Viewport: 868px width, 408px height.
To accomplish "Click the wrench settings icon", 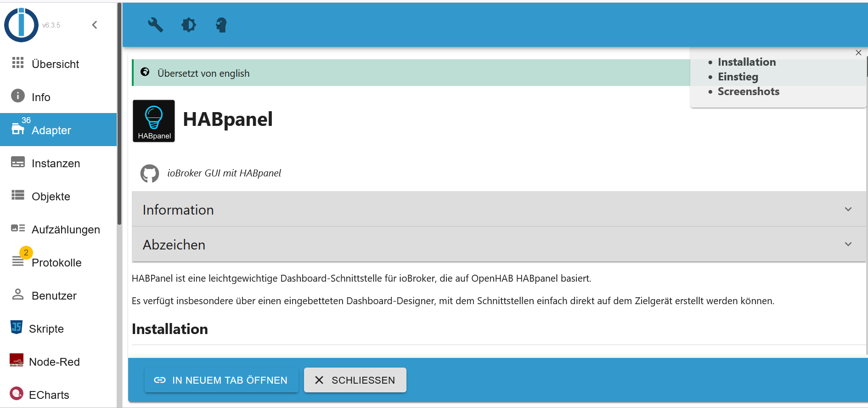I will 155,25.
